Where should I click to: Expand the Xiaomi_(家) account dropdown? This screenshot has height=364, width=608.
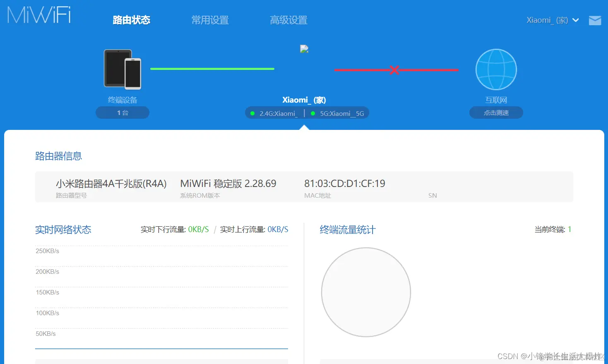click(552, 20)
